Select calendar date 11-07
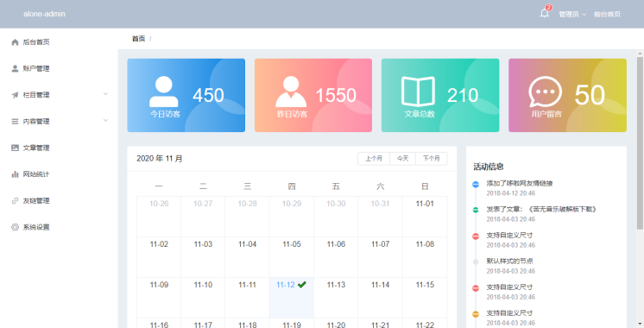This screenshot has height=328, width=644. click(381, 257)
